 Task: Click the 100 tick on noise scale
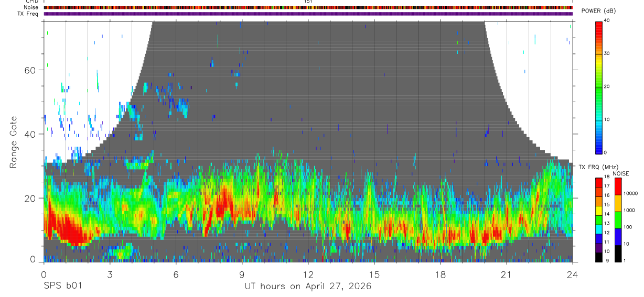(627, 227)
